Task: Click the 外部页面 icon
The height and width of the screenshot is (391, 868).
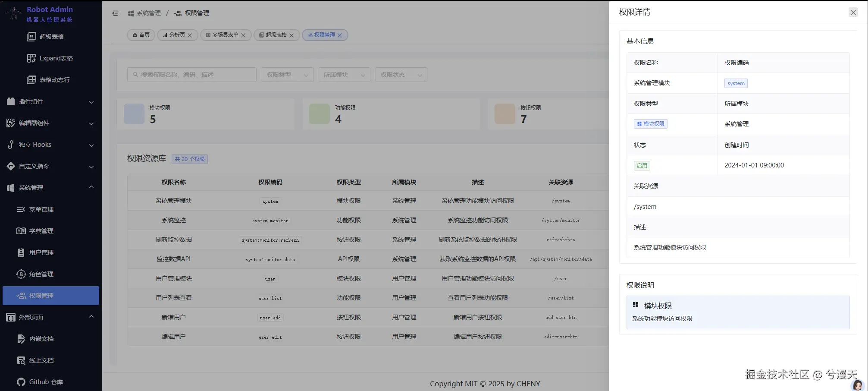Action: (11, 317)
